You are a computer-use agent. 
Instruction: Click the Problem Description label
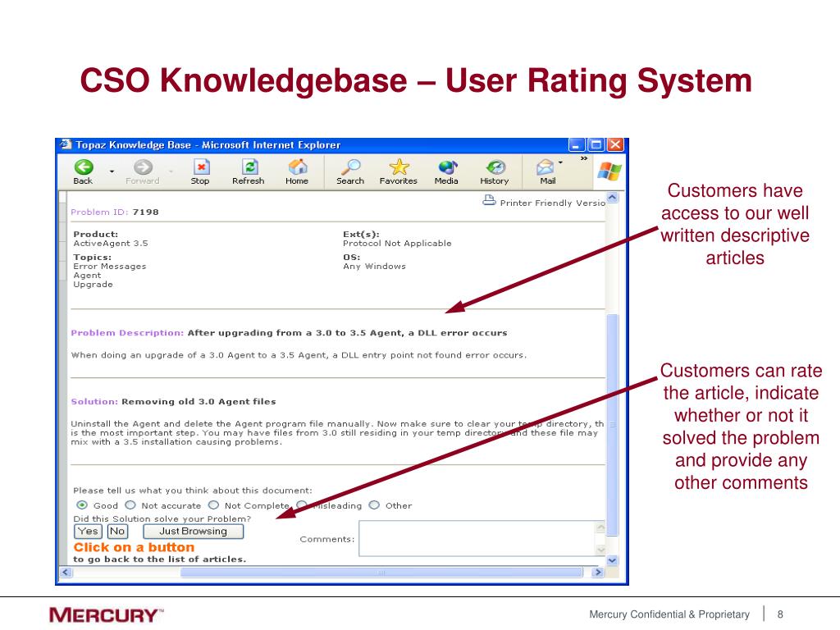pos(127,333)
